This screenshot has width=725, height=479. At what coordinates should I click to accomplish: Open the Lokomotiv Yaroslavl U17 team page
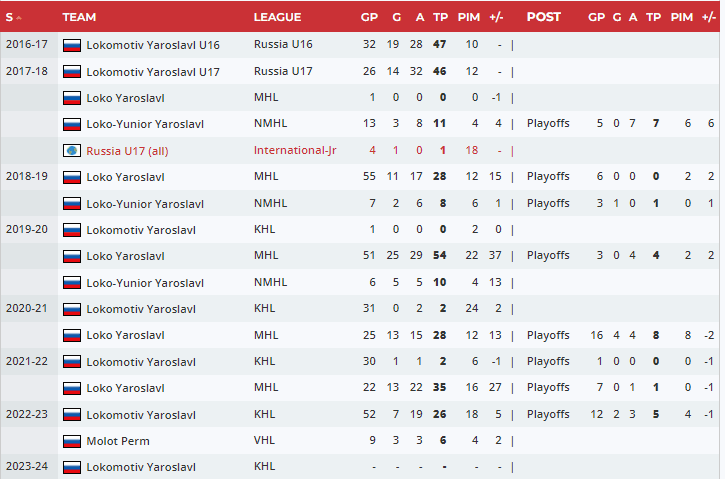(x=153, y=72)
